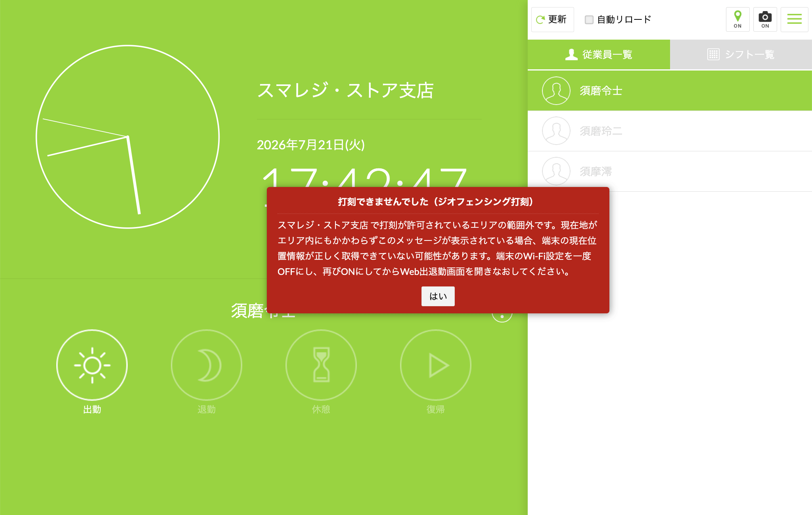This screenshot has width=812, height=515.
Task: Click the green refresh arrow icon
Action: (540, 19)
